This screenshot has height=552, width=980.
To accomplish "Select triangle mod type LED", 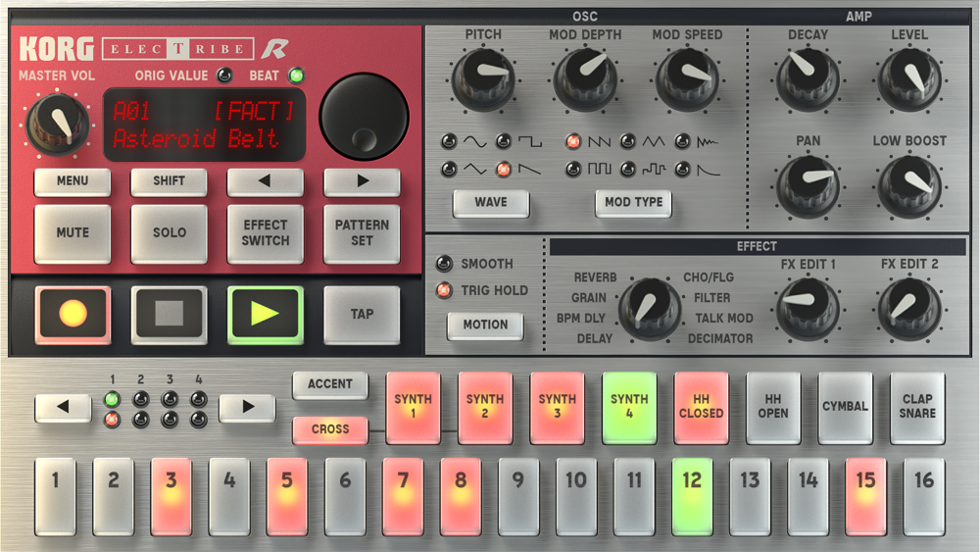I will (x=627, y=141).
